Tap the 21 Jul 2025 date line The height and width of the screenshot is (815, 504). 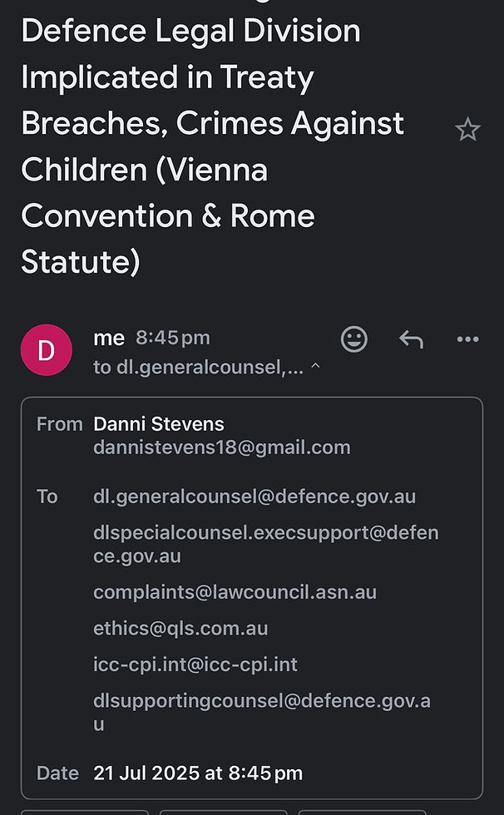pos(198,773)
